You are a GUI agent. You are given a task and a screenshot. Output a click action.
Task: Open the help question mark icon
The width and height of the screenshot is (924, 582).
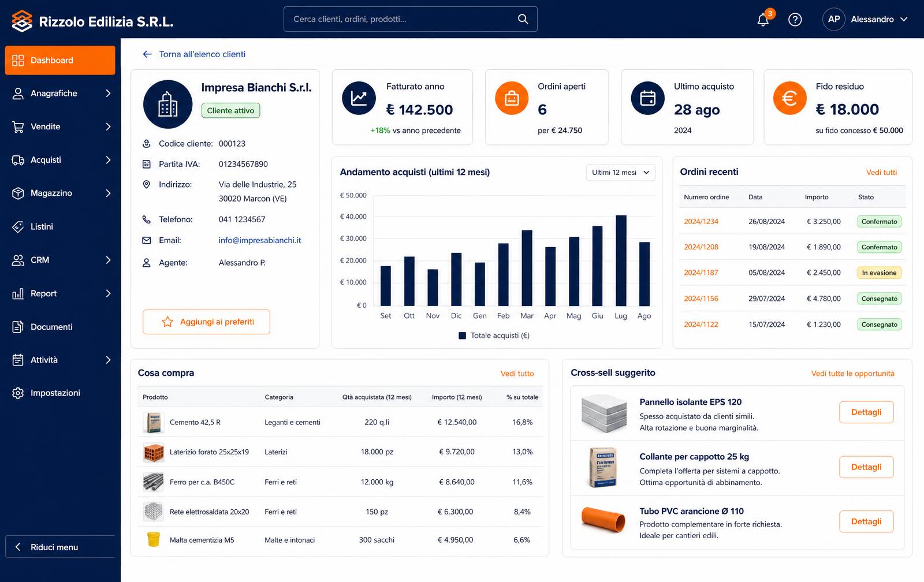795,20
